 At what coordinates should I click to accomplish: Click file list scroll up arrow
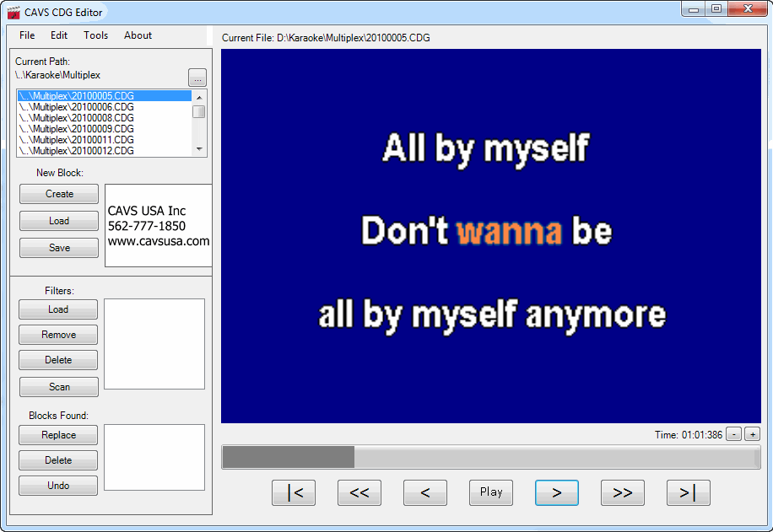(199, 97)
